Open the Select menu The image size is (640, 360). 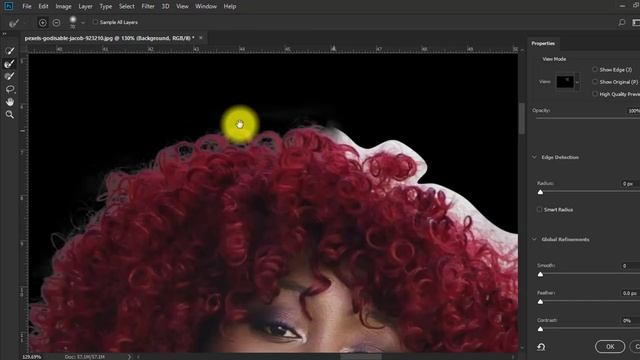pos(127,6)
